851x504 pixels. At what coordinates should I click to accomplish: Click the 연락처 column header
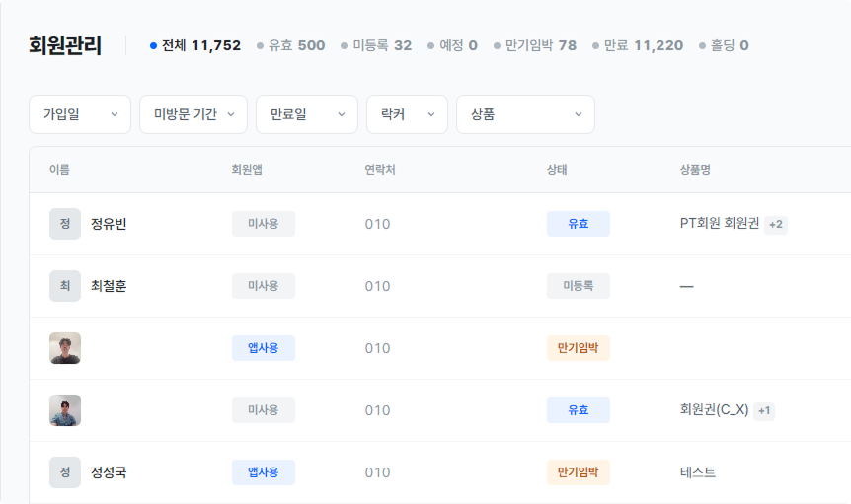[x=380, y=170]
